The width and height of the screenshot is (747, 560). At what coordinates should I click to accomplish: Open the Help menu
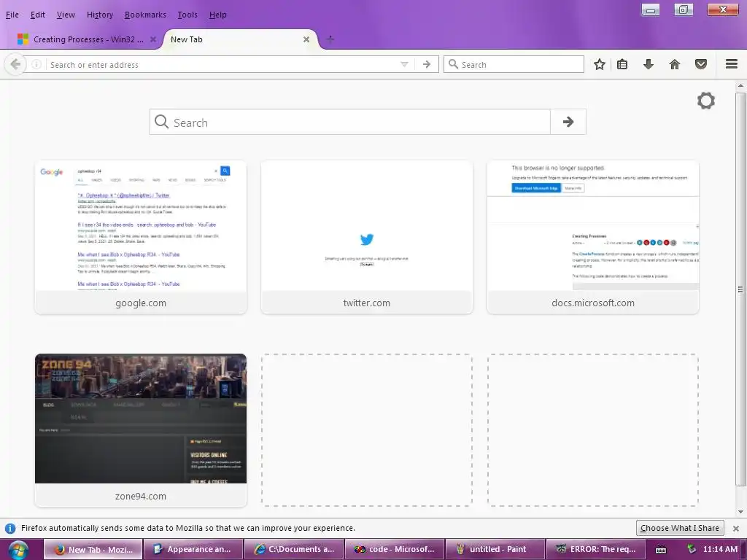pyautogui.click(x=217, y=15)
